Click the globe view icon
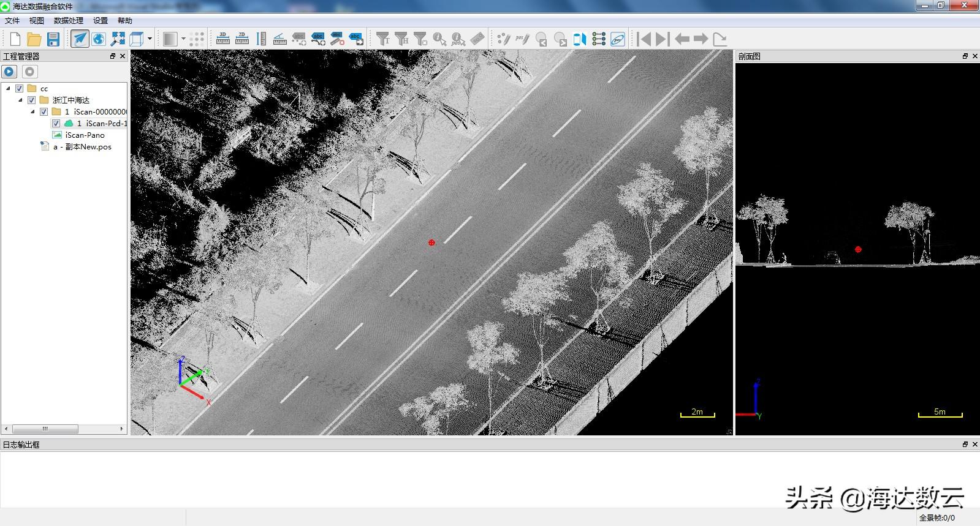This screenshot has width=980, height=526. (x=99, y=39)
